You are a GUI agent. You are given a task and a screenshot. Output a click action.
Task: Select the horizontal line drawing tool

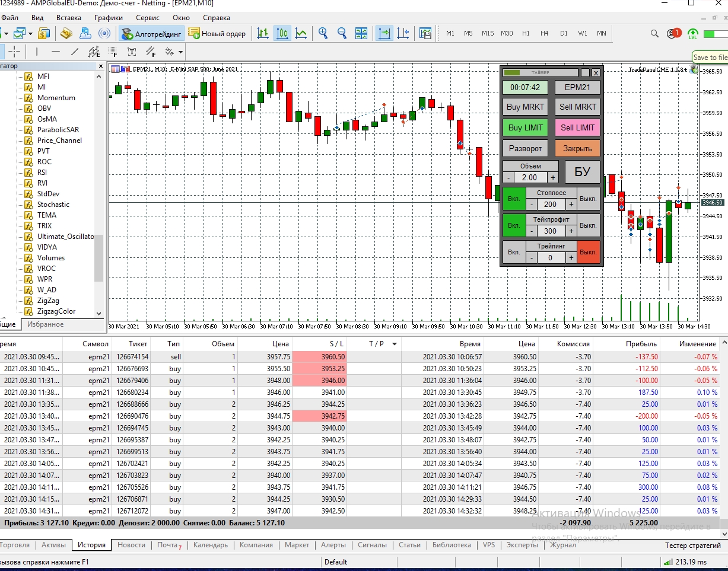[56, 52]
